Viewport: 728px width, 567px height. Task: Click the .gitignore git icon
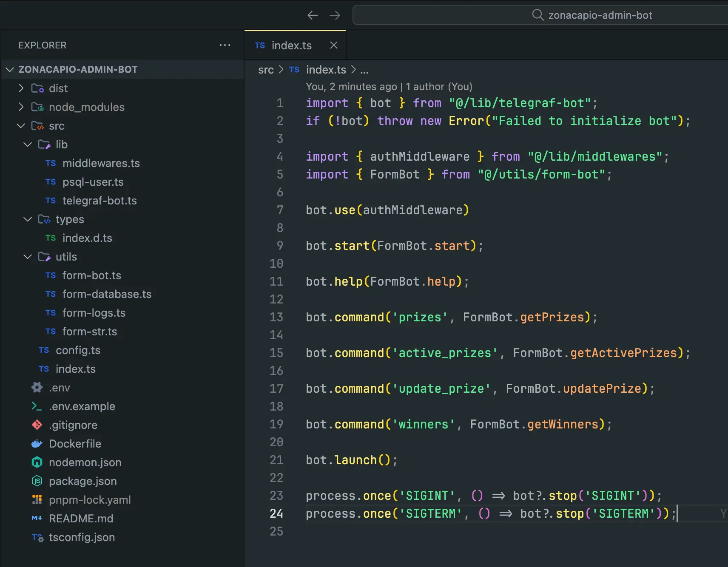37,425
